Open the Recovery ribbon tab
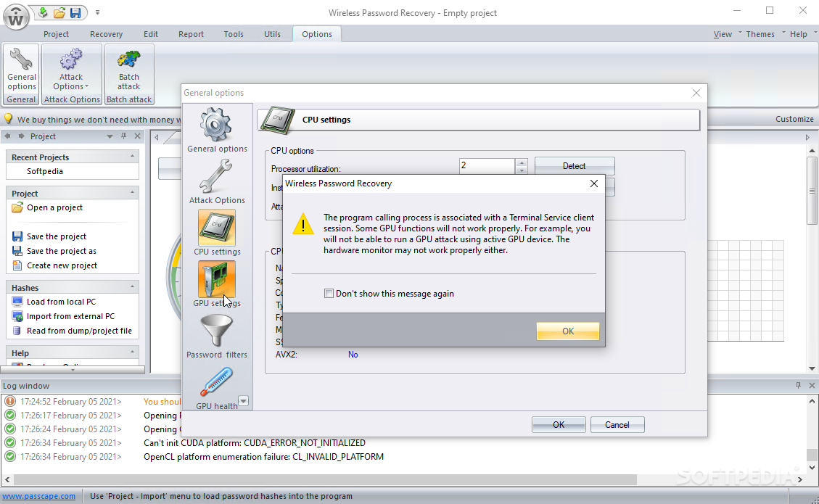819x504 pixels. 106,34
